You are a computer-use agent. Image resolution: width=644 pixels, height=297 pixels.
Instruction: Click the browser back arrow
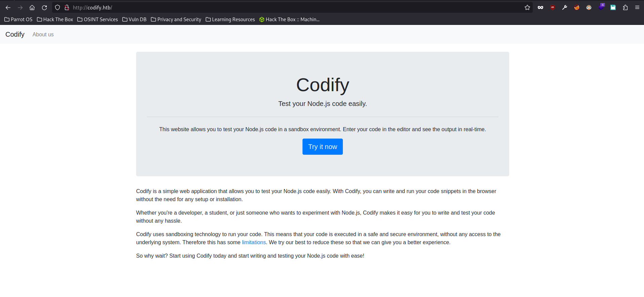tap(8, 7)
